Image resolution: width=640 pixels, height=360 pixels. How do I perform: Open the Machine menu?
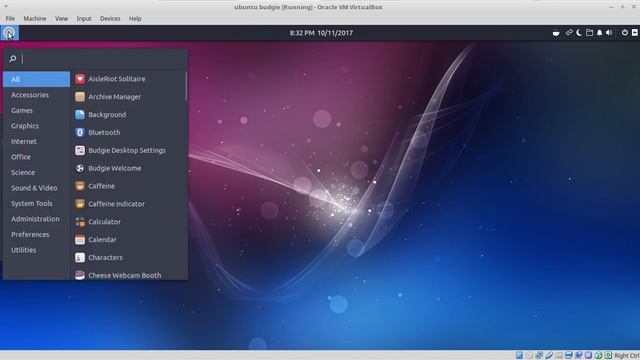coord(35,18)
